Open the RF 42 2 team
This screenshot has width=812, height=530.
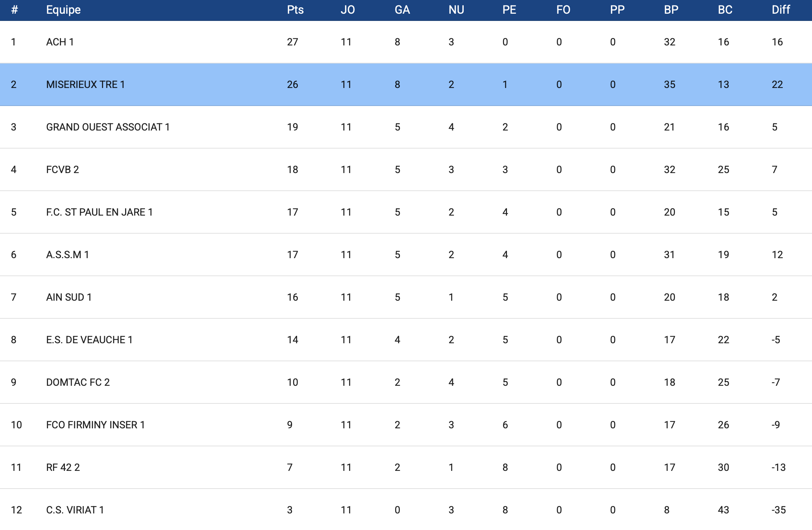click(63, 468)
